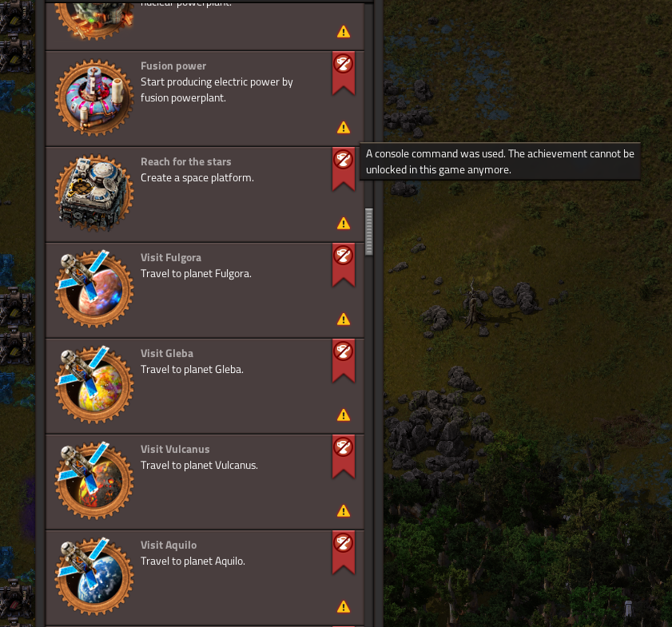Click the red ribbon on Visit Fulgora
672x627 pixels.
pos(344,264)
